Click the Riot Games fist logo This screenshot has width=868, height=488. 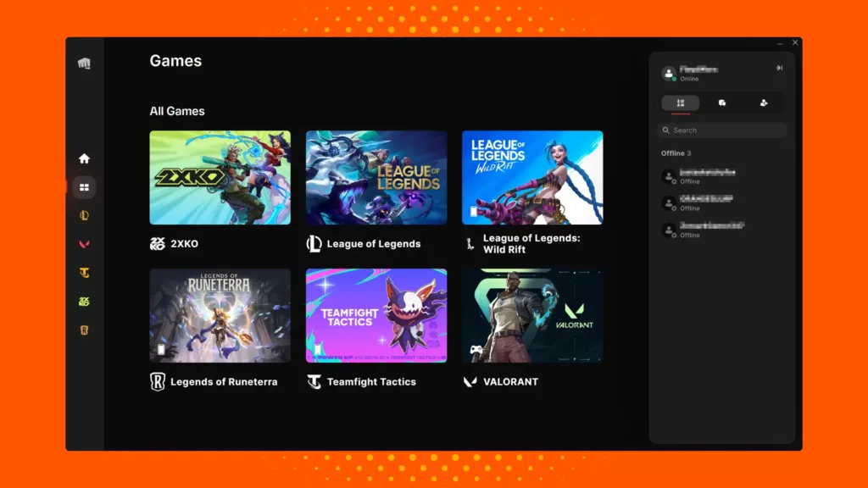84,62
